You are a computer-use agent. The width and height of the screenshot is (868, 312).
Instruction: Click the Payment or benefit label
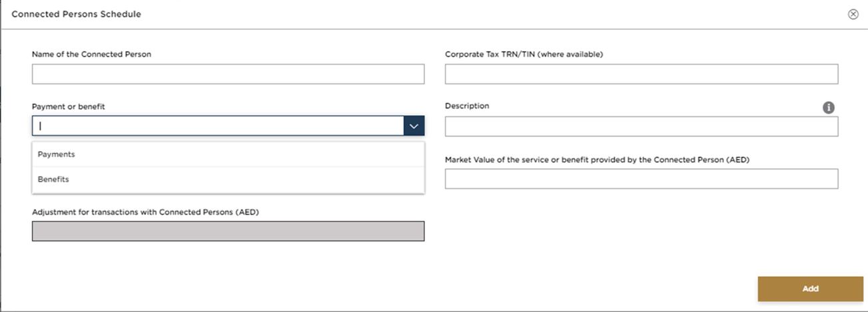[69, 106]
